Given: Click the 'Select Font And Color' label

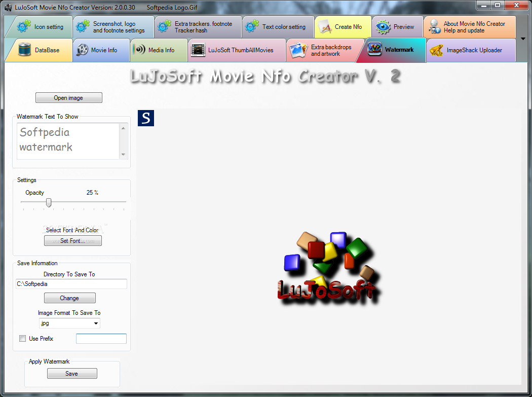Looking at the screenshot, I should [x=72, y=230].
